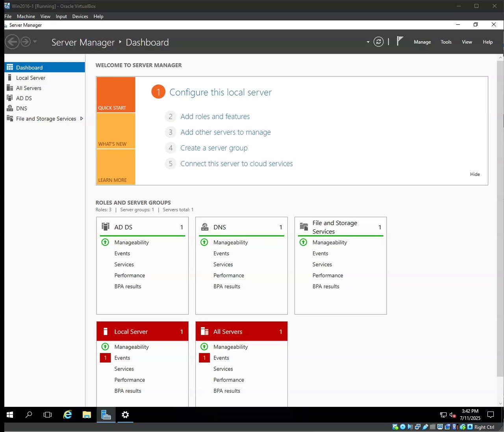
Task: Click Add roles and features link
Action: click(215, 116)
